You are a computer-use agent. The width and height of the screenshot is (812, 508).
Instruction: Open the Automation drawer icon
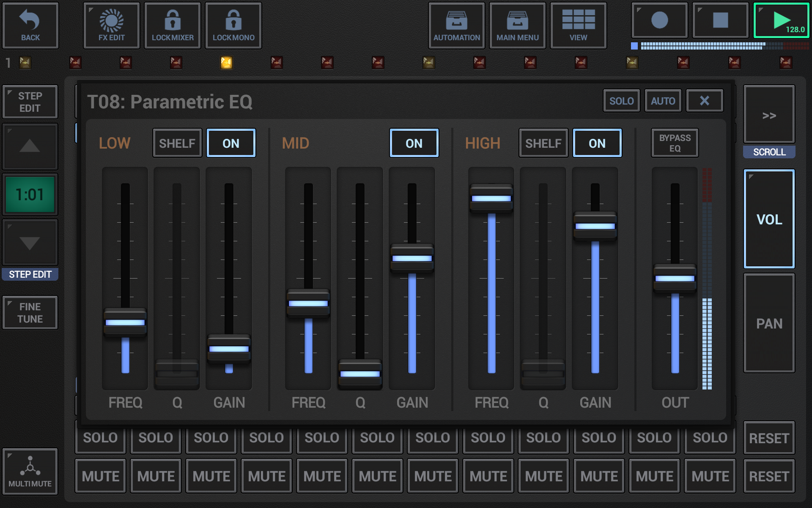456,20
